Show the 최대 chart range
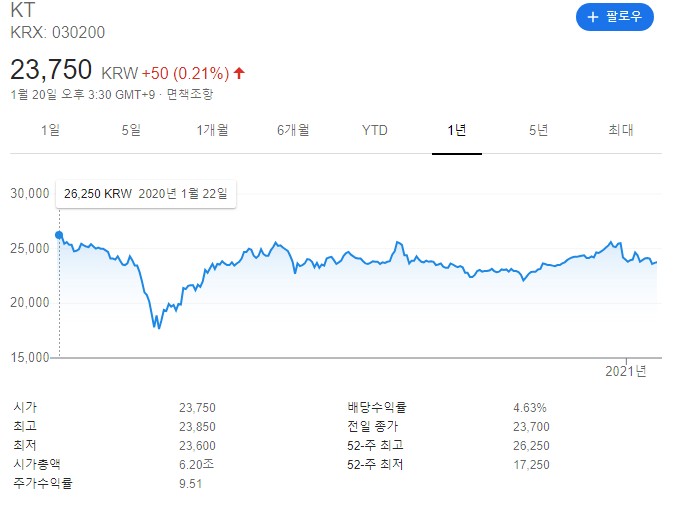This screenshot has width=676, height=508. [x=620, y=130]
